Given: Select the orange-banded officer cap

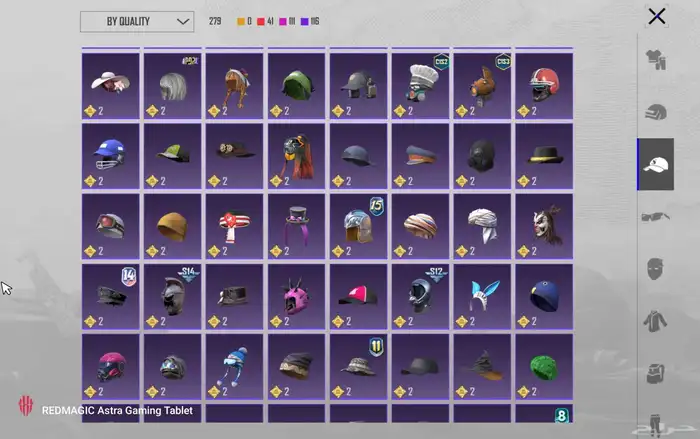Looking at the screenshot, I should pos(421,156).
